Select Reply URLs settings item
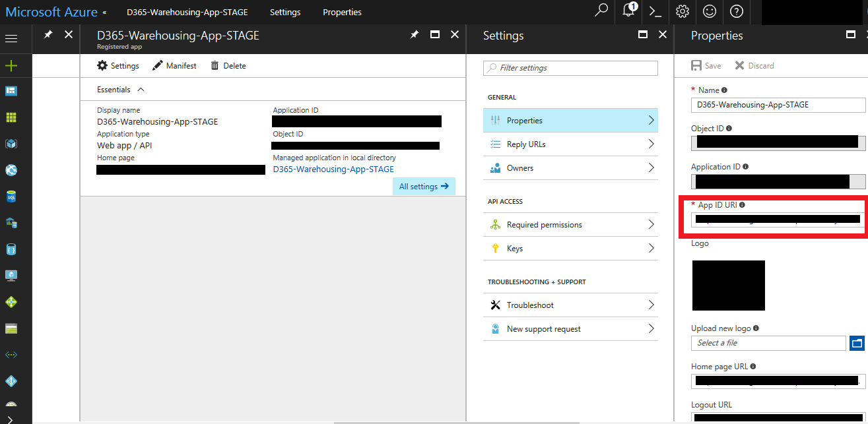Screen dimensions: 868x424 570,144
